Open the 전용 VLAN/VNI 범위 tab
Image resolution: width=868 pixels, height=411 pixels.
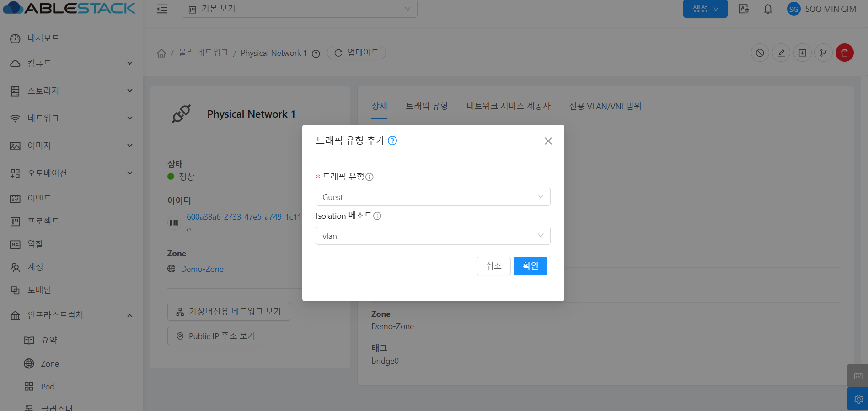[x=605, y=106]
